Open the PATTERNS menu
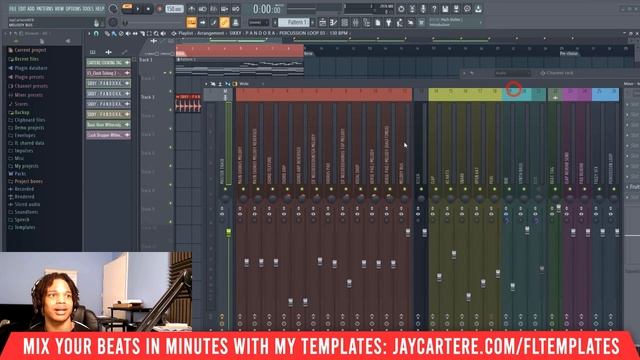This screenshot has height=360, width=640. pyautogui.click(x=44, y=9)
